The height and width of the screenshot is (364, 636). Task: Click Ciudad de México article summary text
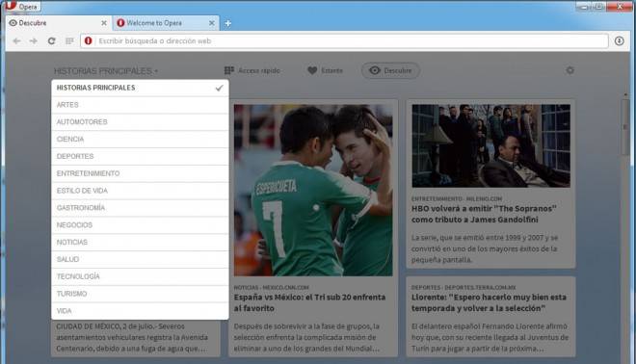pyautogui.click(x=132, y=337)
